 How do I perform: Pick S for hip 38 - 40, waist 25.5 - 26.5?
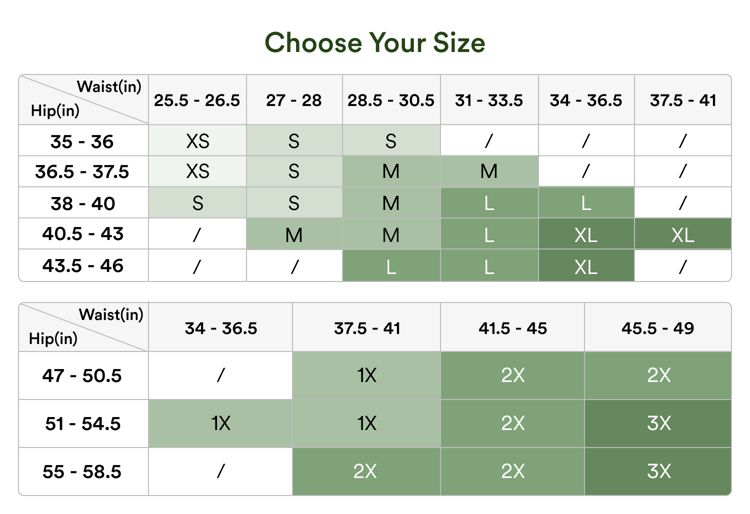pyautogui.click(x=197, y=204)
